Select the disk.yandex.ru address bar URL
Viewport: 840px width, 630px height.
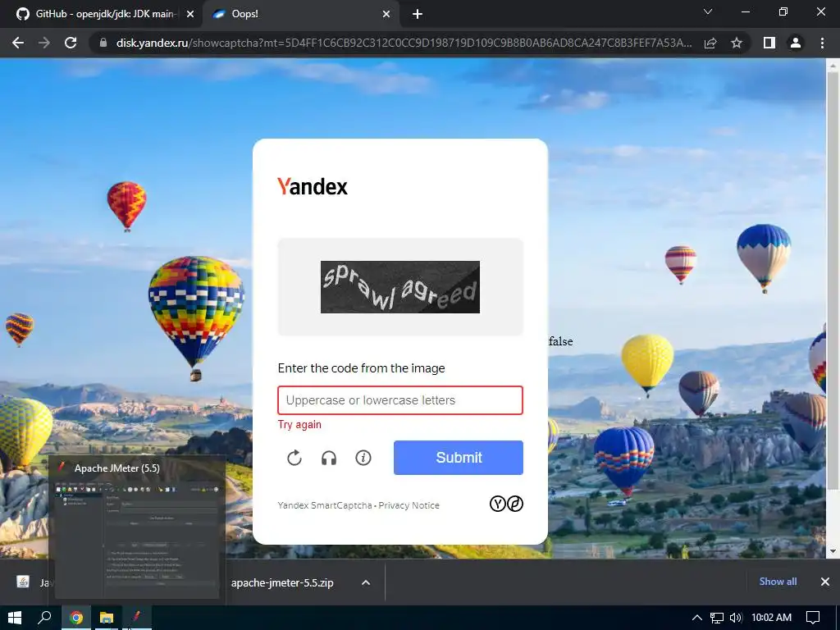[404, 43]
